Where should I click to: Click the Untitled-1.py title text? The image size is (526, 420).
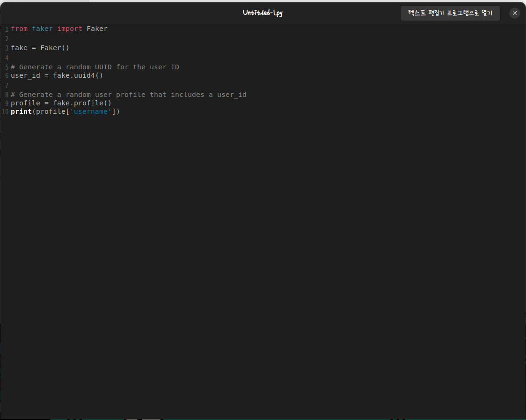pyautogui.click(x=263, y=13)
